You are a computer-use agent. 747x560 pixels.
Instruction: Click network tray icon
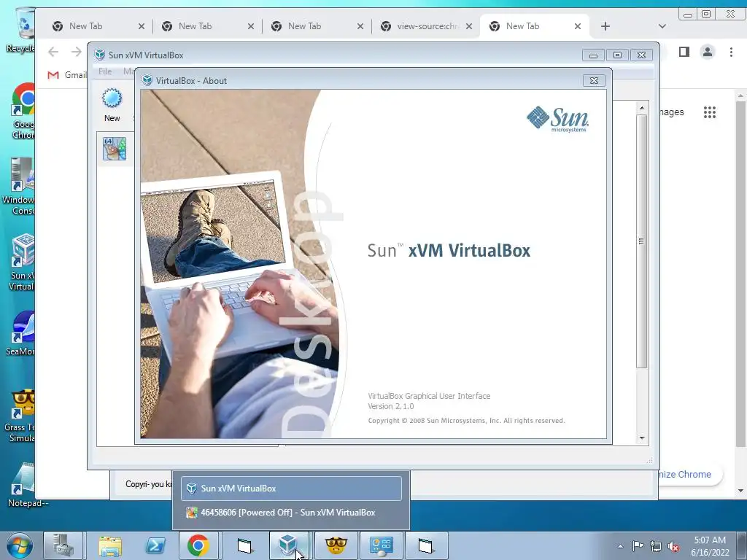pyautogui.click(x=656, y=546)
